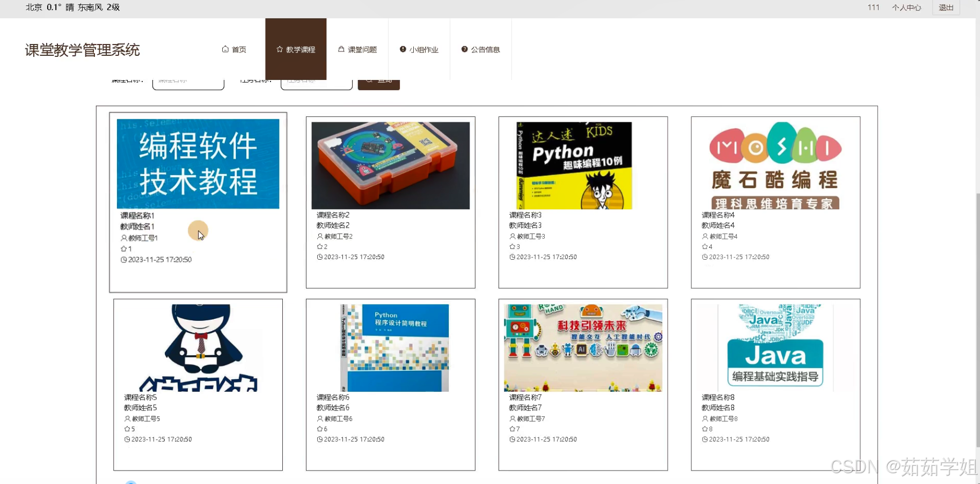Click the 课程名称6 title text
Viewport: 980px width, 484px height.
[333, 398]
